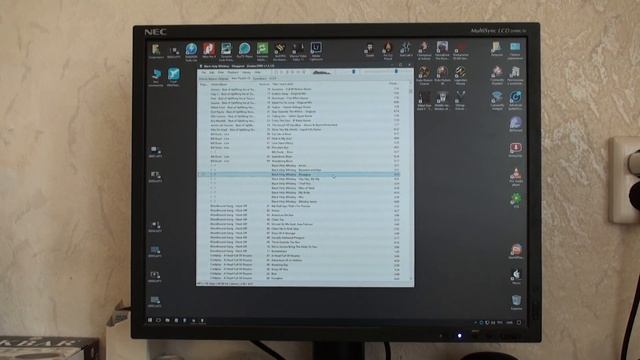
Task: Open the Playback menu in foobar2000
Action: (x=233, y=72)
